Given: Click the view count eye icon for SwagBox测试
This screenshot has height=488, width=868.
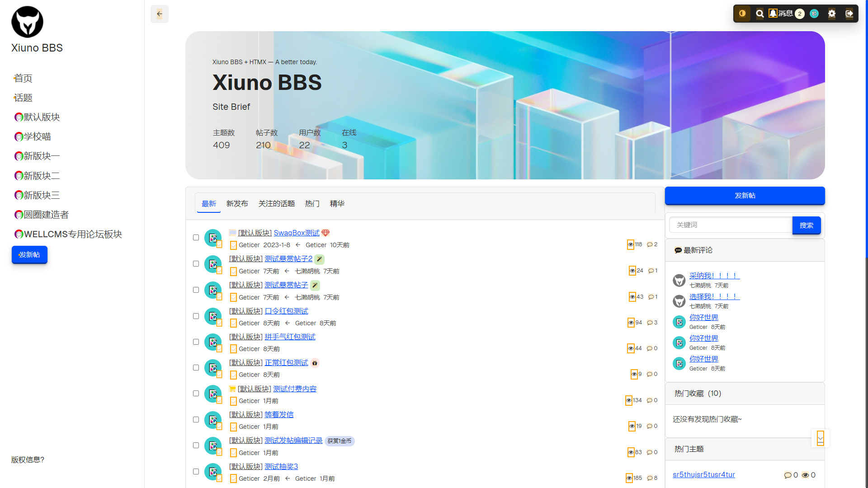Looking at the screenshot, I should pyautogui.click(x=631, y=244).
